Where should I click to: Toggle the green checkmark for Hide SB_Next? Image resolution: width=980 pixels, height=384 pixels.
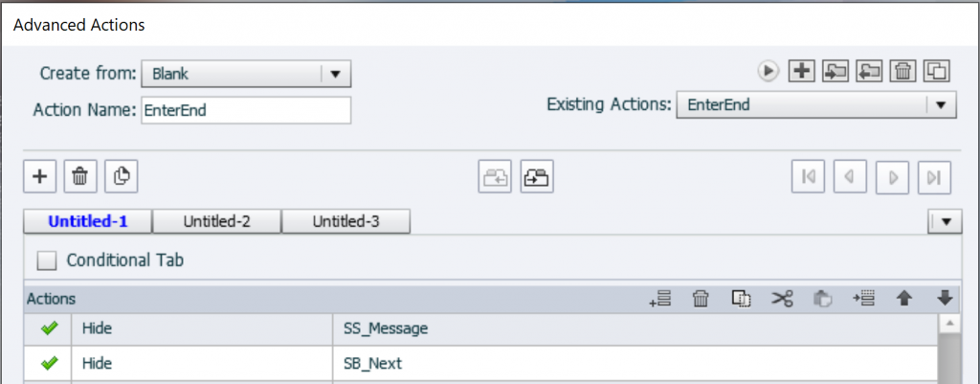(x=50, y=363)
